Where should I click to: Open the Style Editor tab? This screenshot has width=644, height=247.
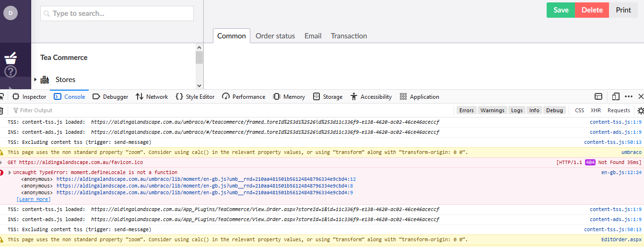[x=195, y=96]
